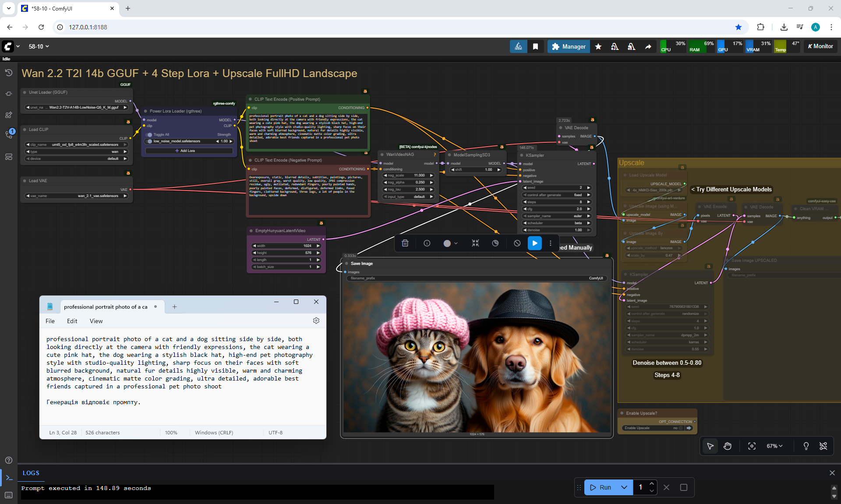
Task: Click the fit view icon
Action: pyautogui.click(x=752, y=446)
